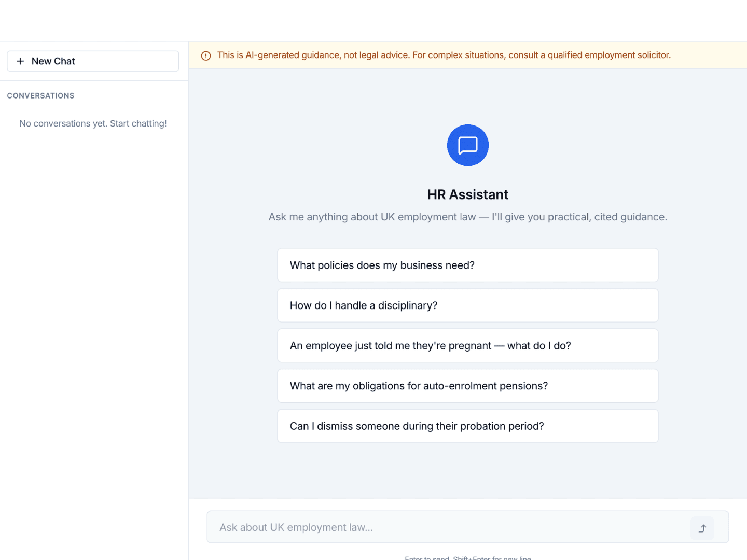
Task: Select 'How do I handle a disciplinary?' prompt
Action: point(467,305)
